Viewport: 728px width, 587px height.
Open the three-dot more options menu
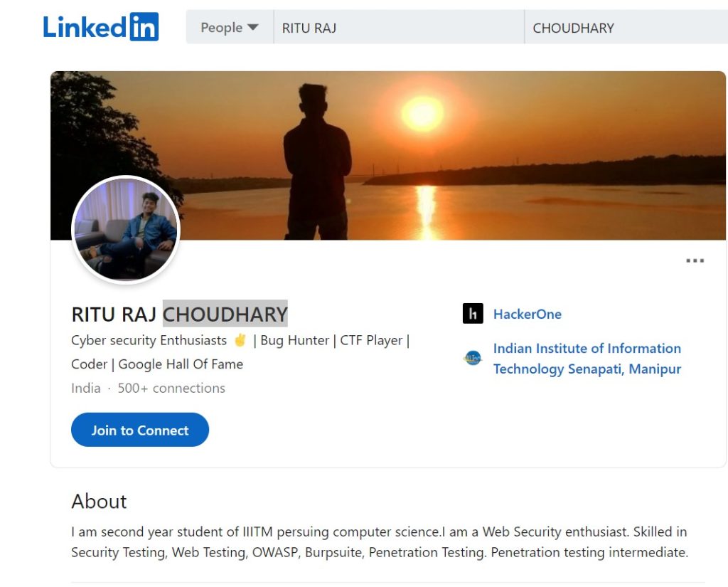695,261
